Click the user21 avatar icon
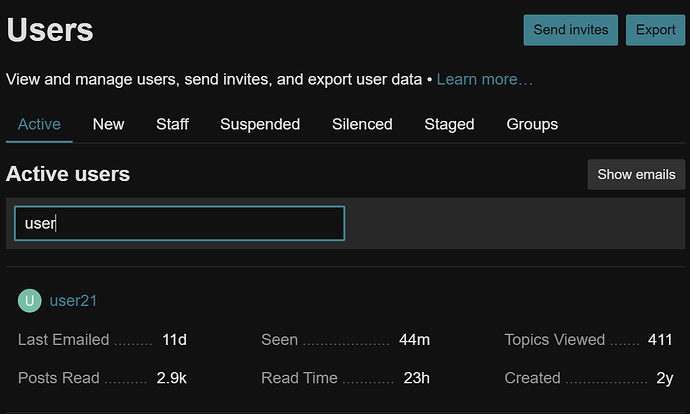Screen dimensions: 690x414 tap(29, 300)
